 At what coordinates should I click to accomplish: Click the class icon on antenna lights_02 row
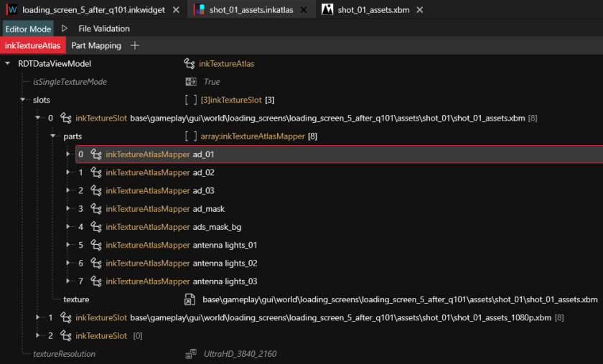click(96, 263)
